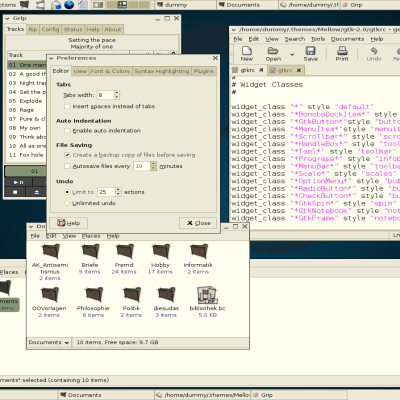
Task: Click the dummy window button in top panel
Action: coord(185,5)
